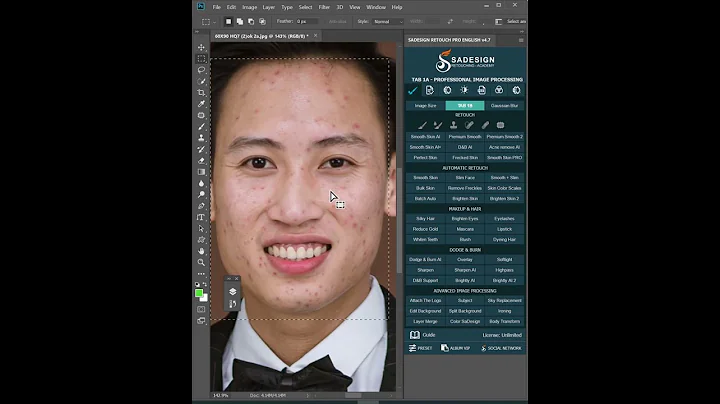Click the Body Transform button
Image resolution: width=720 pixels, height=404 pixels.
[504, 322]
